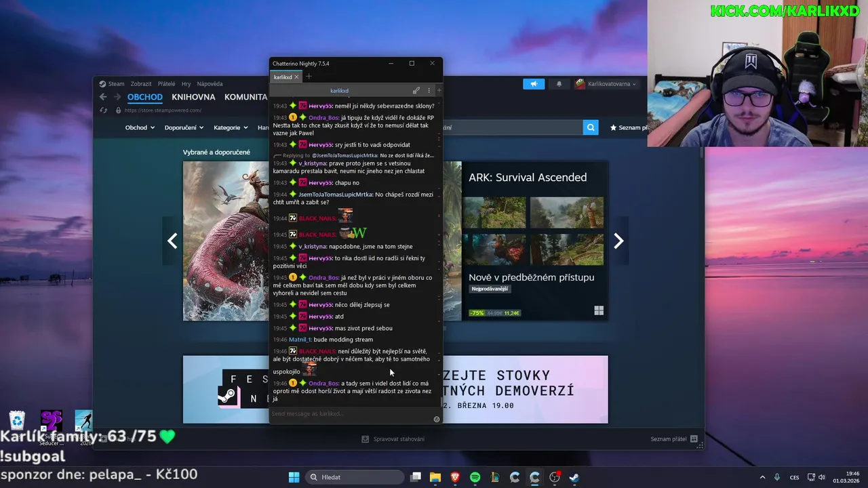Open Recycle Bin desktop icon
Image resolution: width=868 pixels, height=488 pixels.
pos(18,422)
